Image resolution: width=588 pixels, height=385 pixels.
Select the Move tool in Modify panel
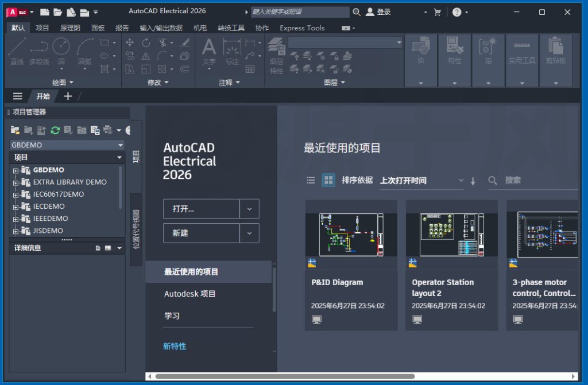130,42
